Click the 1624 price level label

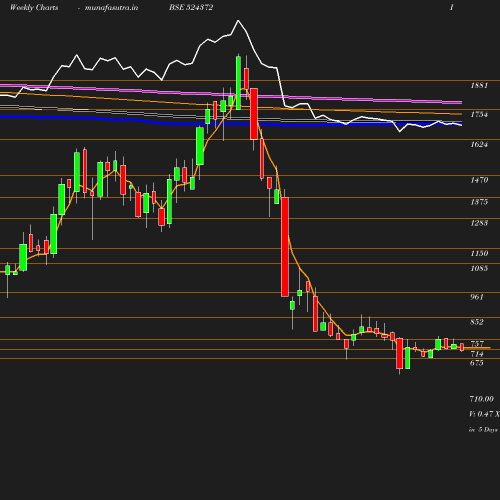click(479, 144)
